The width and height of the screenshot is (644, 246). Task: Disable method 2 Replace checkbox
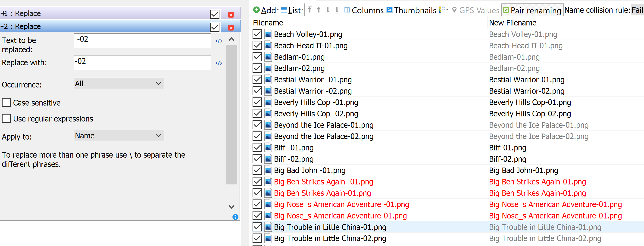pyautogui.click(x=215, y=27)
